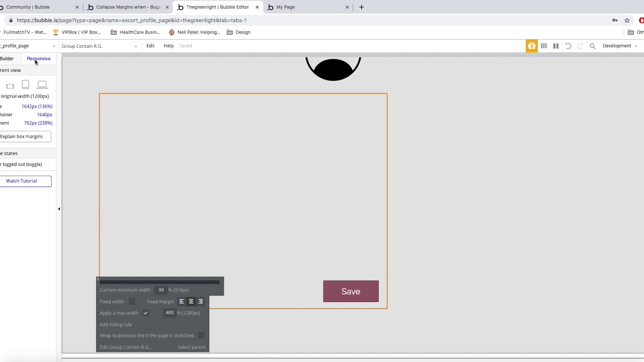Open the Design bookmarks folder
644x362 pixels.
coord(238,32)
